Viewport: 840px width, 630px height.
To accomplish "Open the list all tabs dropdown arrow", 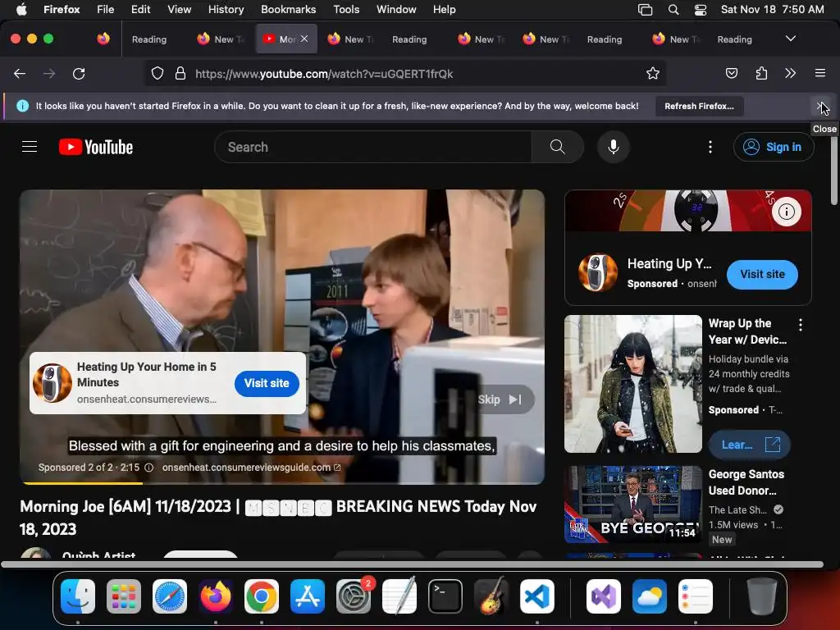I will pos(790,39).
